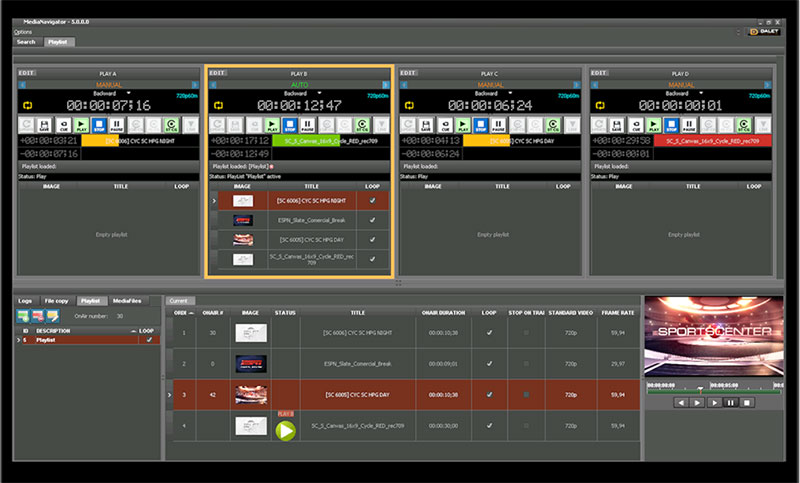Viewport: 800px width, 483px height.
Task: Click Stop in the PLAY B transport
Action: pyautogui.click(x=290, y=124)
